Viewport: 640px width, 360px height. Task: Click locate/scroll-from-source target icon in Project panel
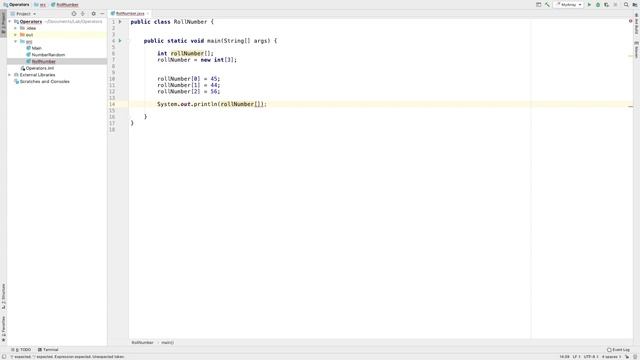point(74,13)
